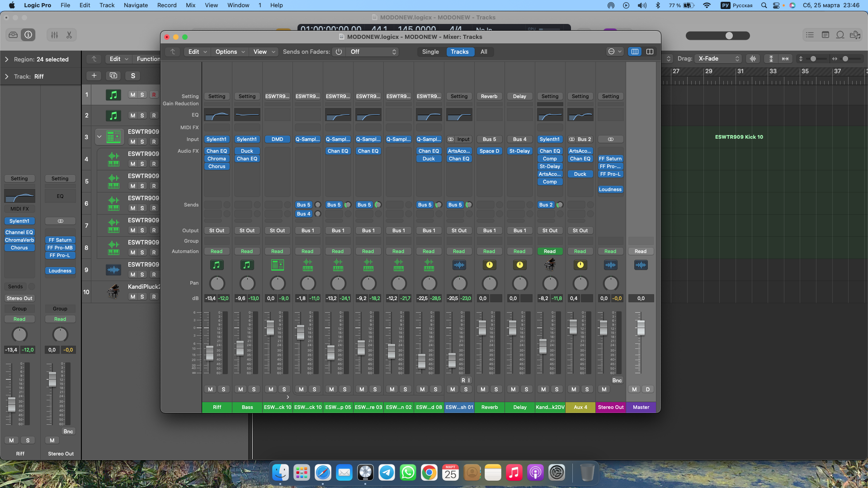Screen dimensions: 868x488
Task: Click the Drum Machine Designer strip icon
Action: coord(277,265)
